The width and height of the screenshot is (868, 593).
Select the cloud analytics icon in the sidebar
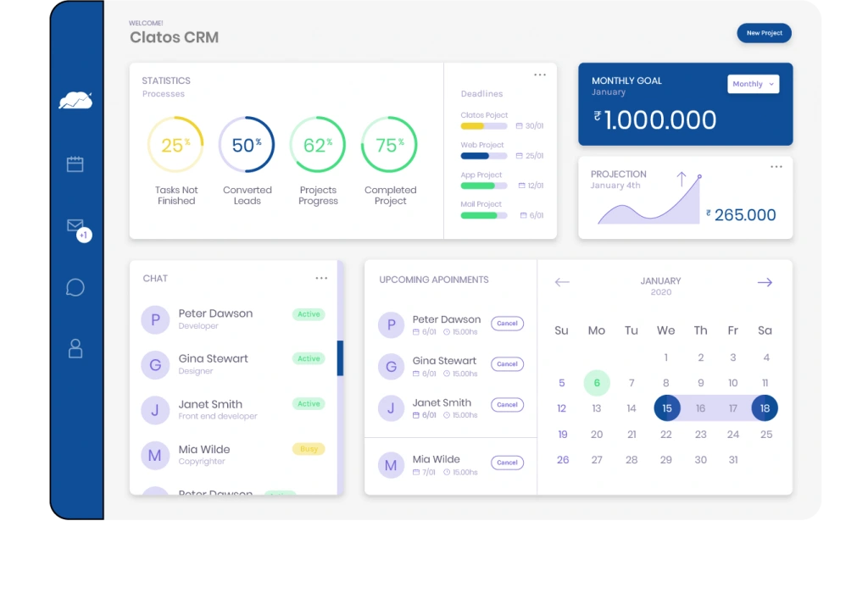[x=75, y=98]
